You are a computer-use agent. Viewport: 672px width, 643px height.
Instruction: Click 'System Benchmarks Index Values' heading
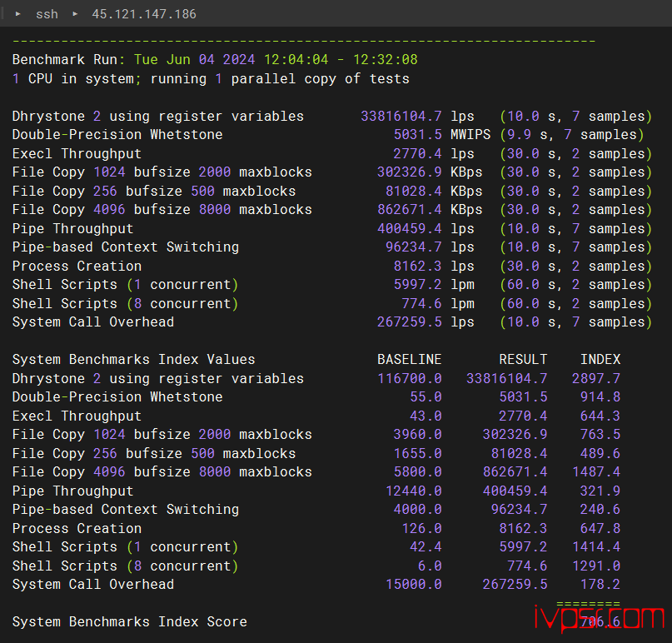click(134, 359)
